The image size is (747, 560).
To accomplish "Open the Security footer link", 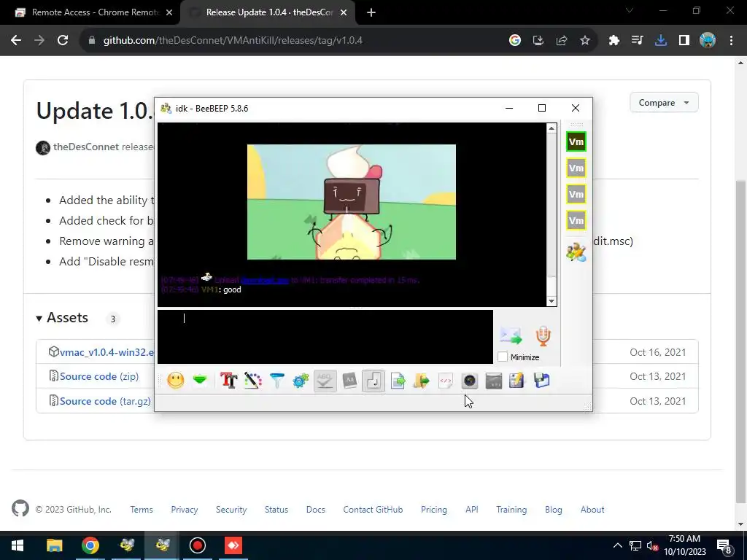I will click(x=231, y=510).
